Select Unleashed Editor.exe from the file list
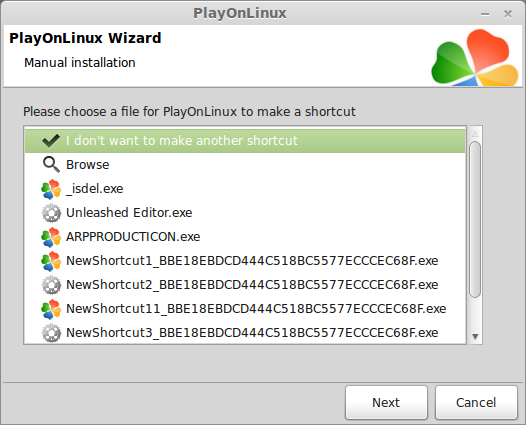This screenshot has height=425, width=526. tap(245, 213)
